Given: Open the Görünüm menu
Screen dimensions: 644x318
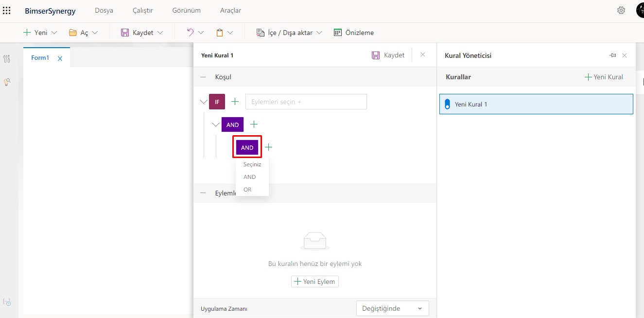Looking at the screenshot, I should click(x=186, y=10).
